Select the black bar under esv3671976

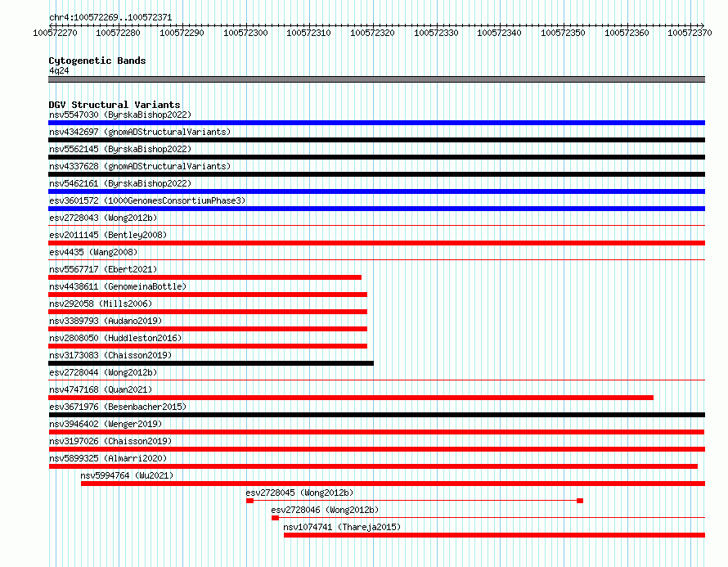376,415
